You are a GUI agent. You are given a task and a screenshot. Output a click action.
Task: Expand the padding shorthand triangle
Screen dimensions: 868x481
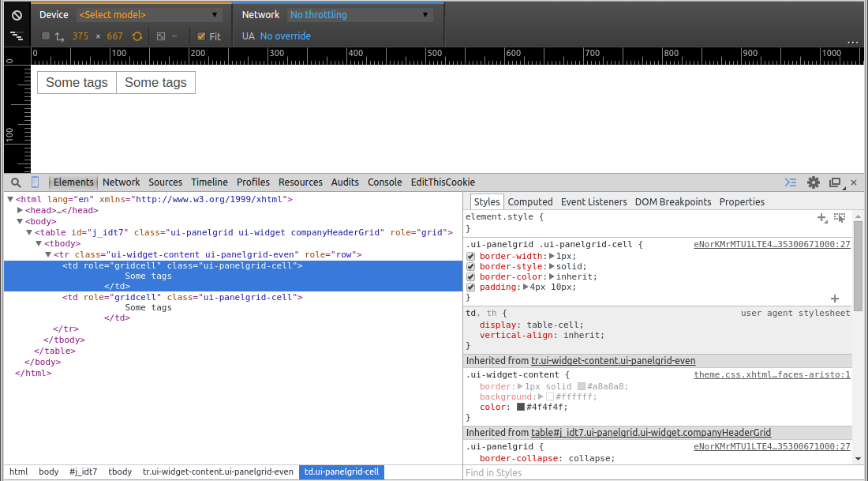pos(526,287)
